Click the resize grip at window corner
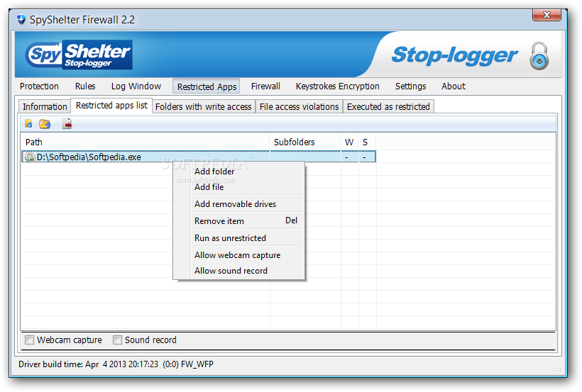Screen dimensions: 582x392 click(x=558, y=369)
